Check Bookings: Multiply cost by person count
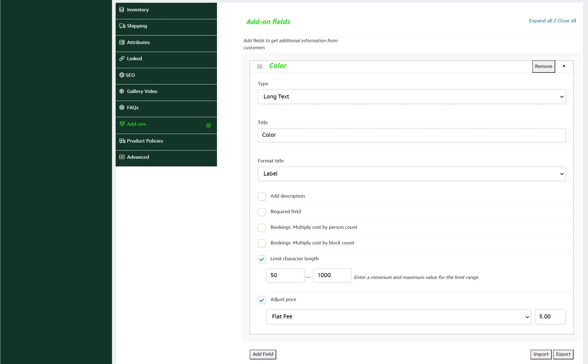The height and width of the screenshot is (364, 588). (262, 228)
